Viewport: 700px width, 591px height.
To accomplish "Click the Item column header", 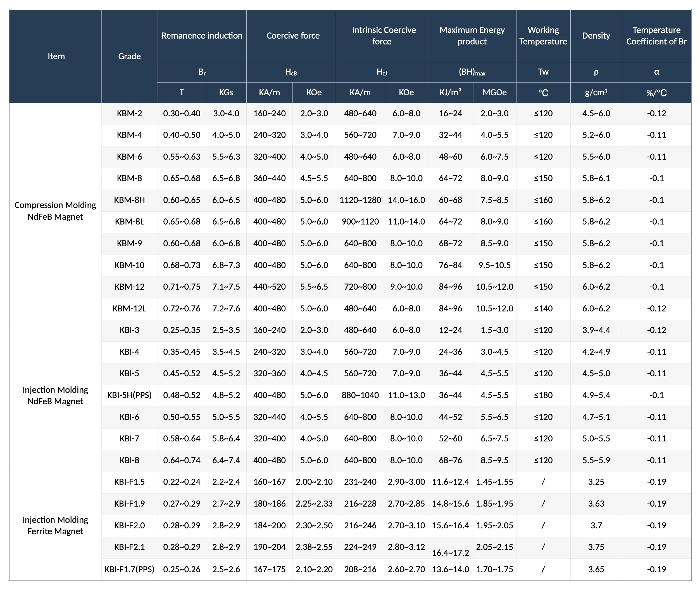I will (56, 56).
